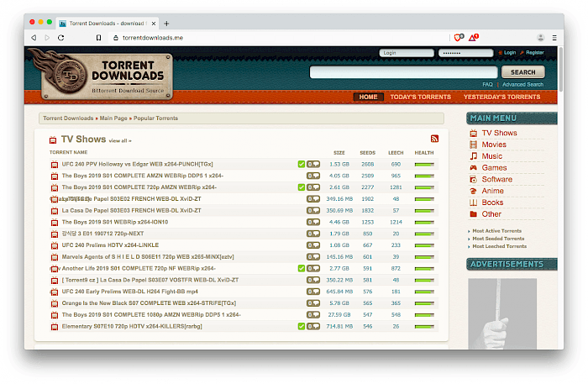Click the health bar of UFC 240 PPV row

[x=424, y=164]
